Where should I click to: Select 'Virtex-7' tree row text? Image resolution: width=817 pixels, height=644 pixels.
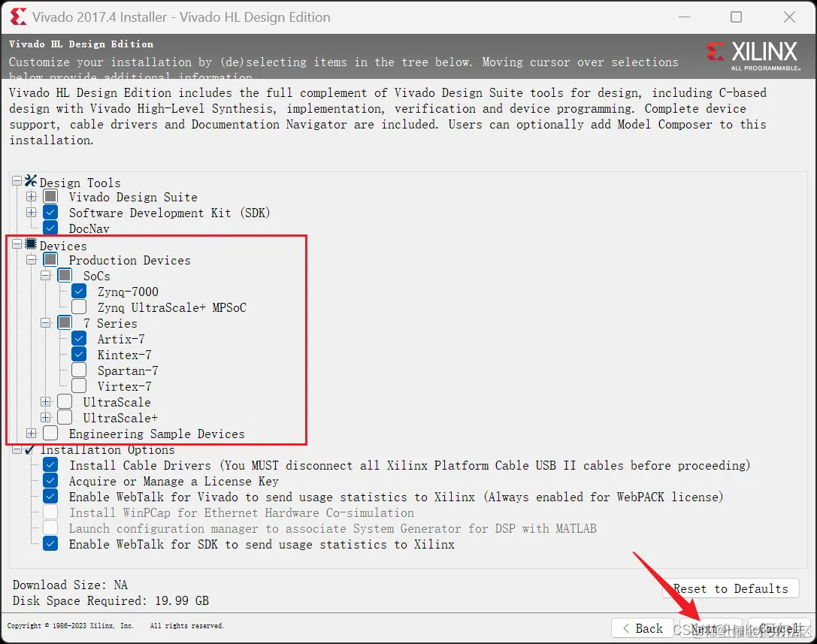125,386
